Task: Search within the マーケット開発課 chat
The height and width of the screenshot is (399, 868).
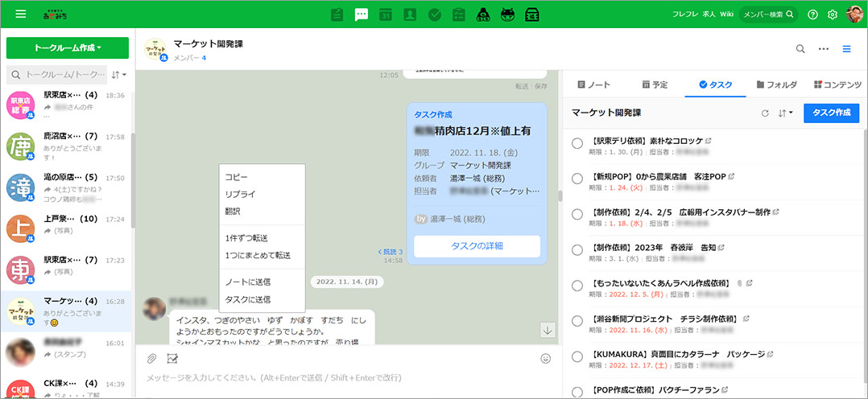Action: (800, 49)
